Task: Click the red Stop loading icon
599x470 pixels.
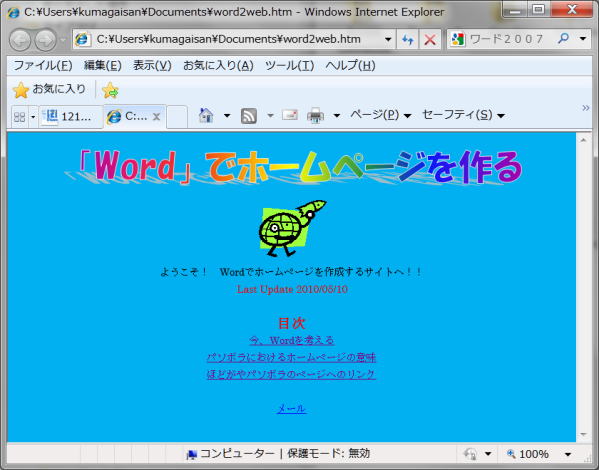Action: 430,39
